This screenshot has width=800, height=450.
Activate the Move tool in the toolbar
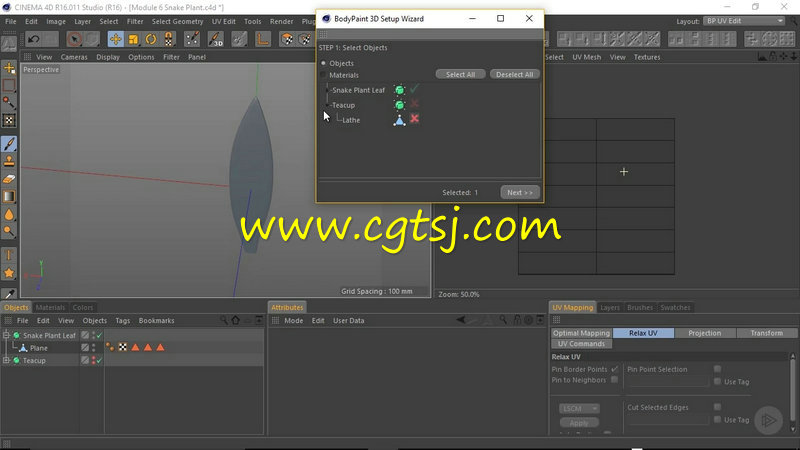coord(115,39)
